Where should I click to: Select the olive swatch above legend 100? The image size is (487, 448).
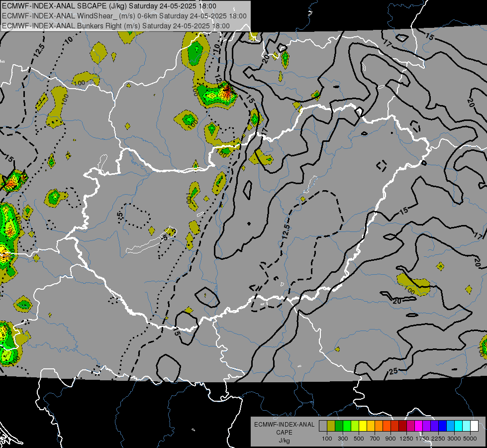331,426
